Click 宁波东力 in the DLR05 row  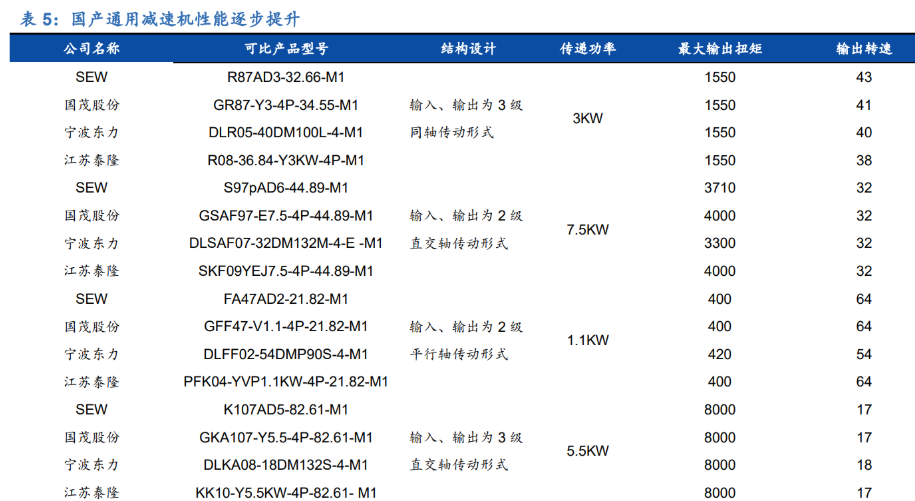(x=92, y=132)
